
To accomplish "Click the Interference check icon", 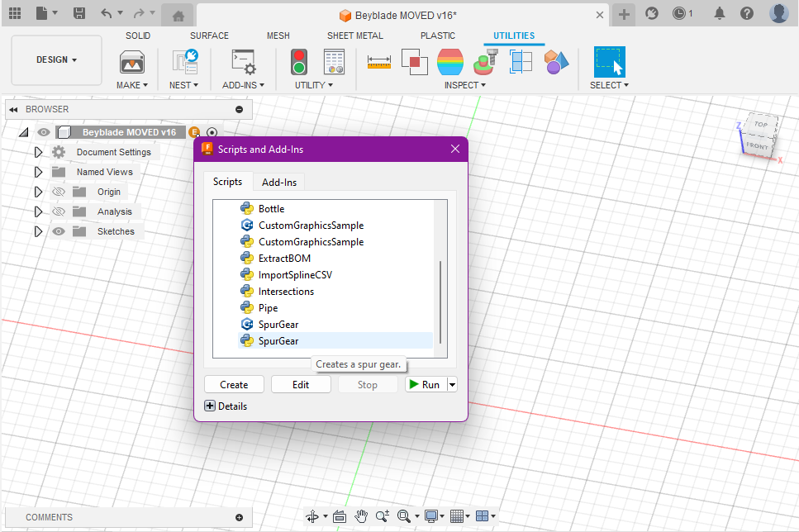I will [x=414, y=61].
